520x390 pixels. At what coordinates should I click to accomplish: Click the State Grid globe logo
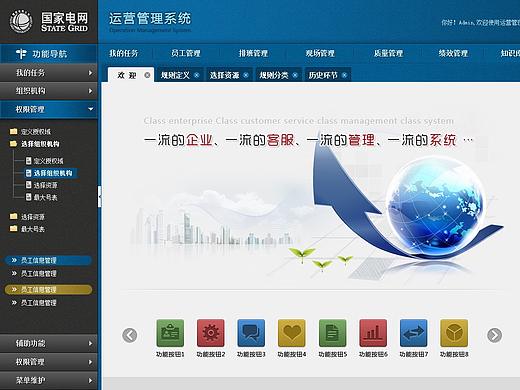pyautogui.click(x=21, y=21)
